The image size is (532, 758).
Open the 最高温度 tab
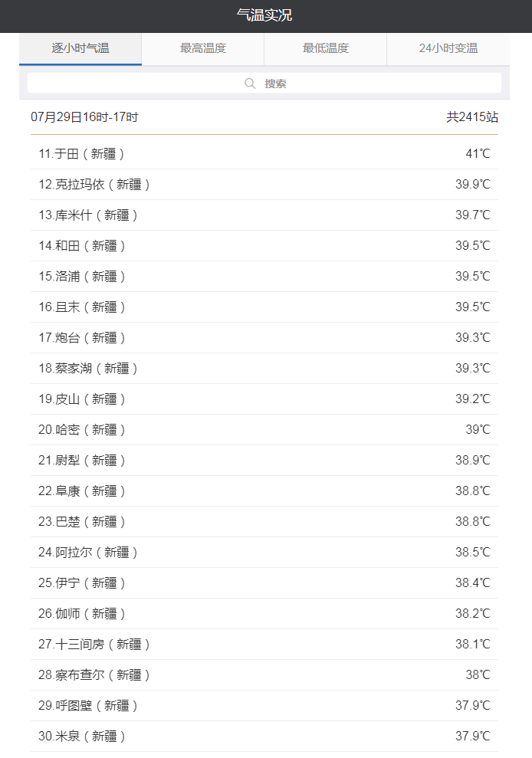(203, 48)
